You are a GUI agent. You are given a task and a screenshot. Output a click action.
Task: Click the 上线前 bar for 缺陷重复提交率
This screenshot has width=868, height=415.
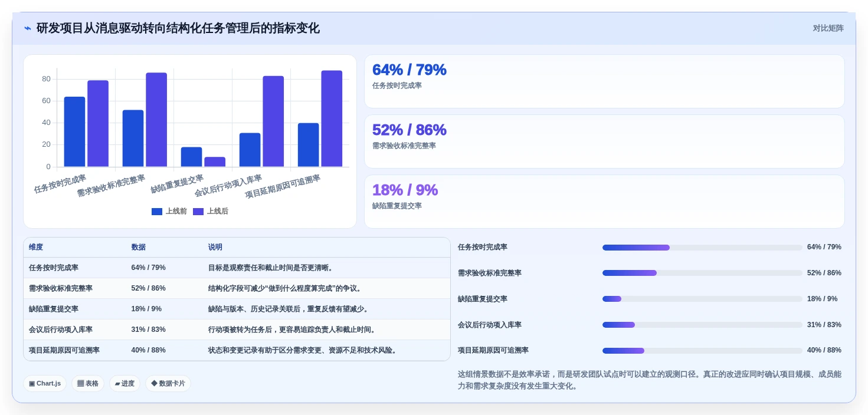(x=191, y=157)
